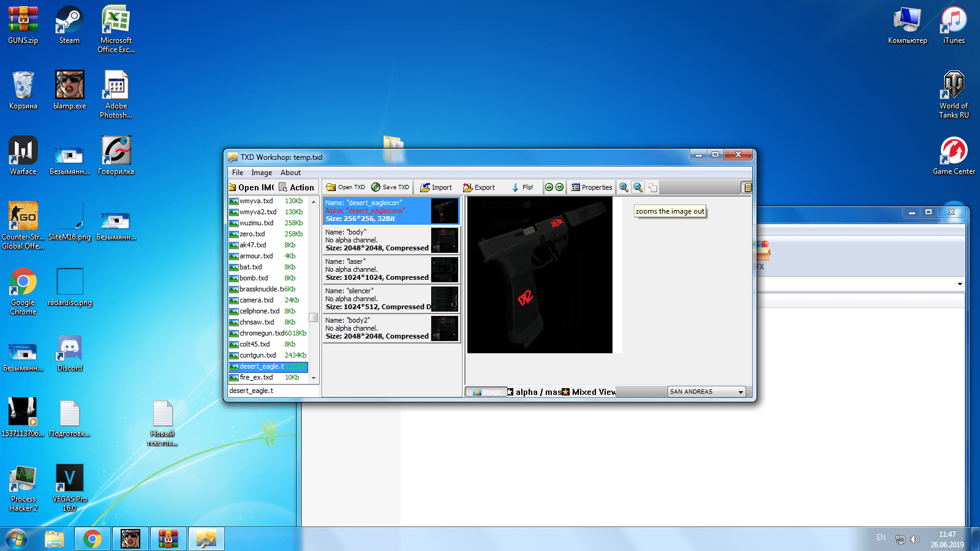The width and height of the screenshot is (980, 551).
Task: Move texture up with green up arrow
Action: tap(549, 187)
